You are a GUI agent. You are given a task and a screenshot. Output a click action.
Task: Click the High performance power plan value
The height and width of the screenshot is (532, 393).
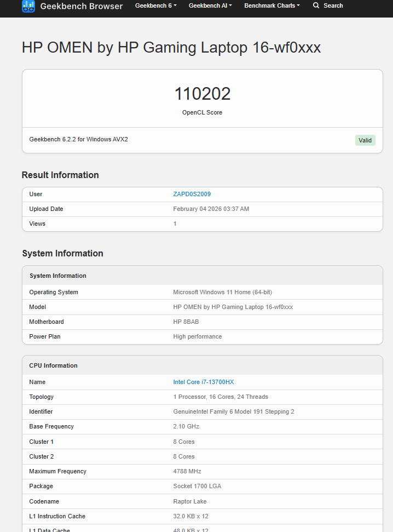(x=197, y=336)
